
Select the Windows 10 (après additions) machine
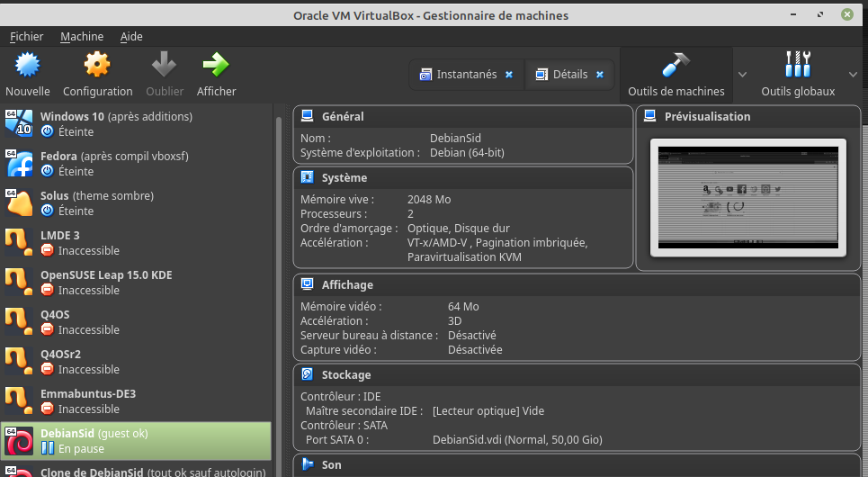(x=136, y=123)
